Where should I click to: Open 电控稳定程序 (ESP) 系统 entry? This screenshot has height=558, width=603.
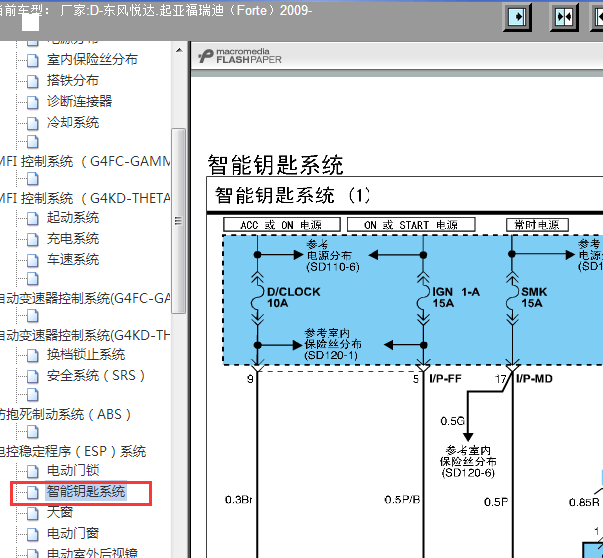(73, 451)
